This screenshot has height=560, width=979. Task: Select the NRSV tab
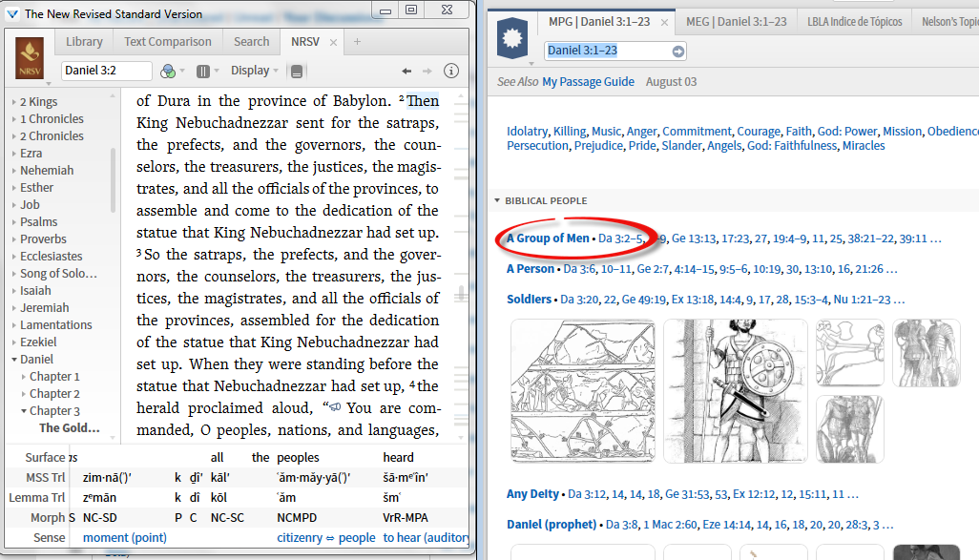click(x=304, y=42)
